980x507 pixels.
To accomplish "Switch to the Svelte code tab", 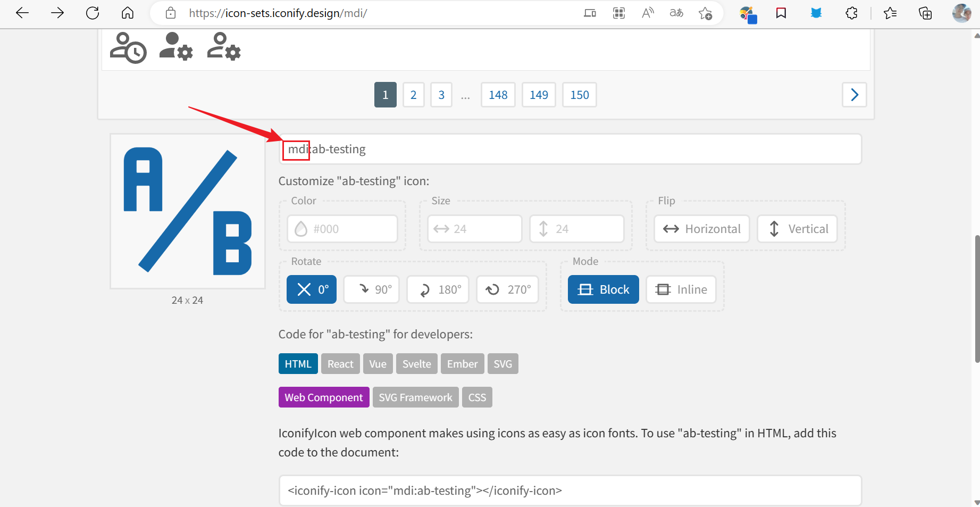I will coord(417,364).
